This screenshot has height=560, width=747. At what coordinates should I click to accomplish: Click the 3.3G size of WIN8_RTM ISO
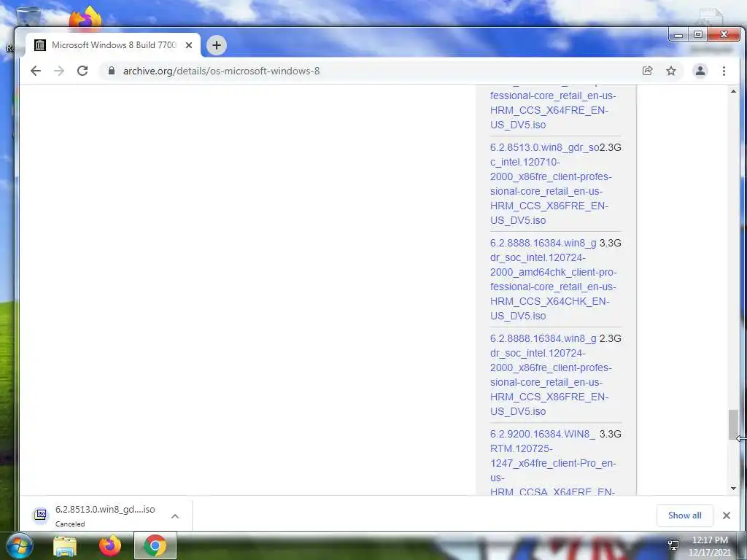pos(611,434)
